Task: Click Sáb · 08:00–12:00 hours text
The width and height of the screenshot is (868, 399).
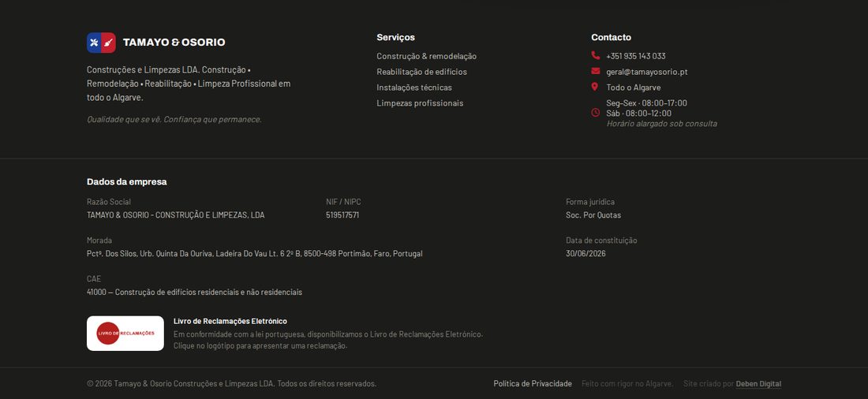Action: point(639,114)
